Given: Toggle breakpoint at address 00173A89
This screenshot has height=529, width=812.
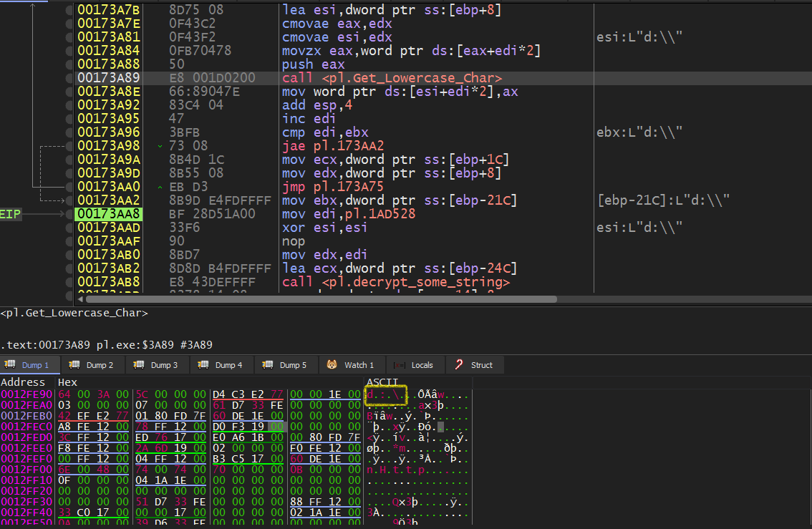Looking at the screenshot, I should click(x=69, y=77).
